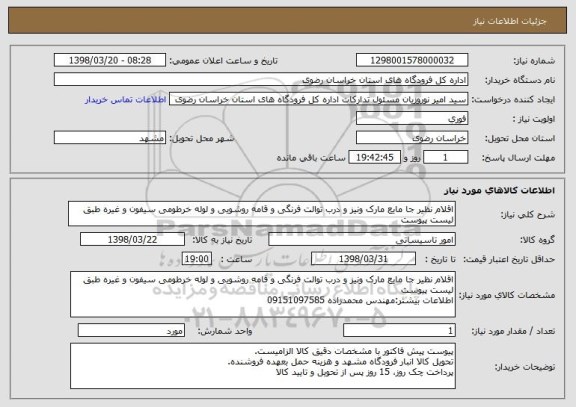Select the گروه کالا field امور تاسیساتی
The height and width of the screenshot is (407, 576).
click(x=362, y=239)
